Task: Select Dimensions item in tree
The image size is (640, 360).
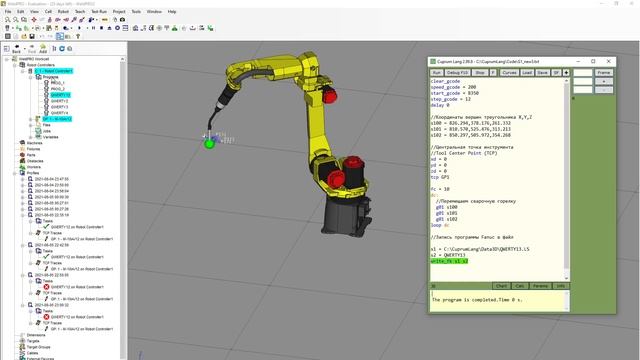Action: click(36, 335)
